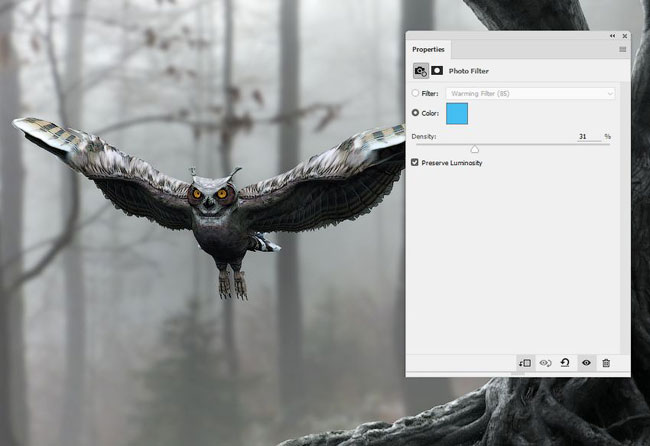The image size is (650, 446).
Task: Click the Density value field showing 31
Action: pos(589,136)
